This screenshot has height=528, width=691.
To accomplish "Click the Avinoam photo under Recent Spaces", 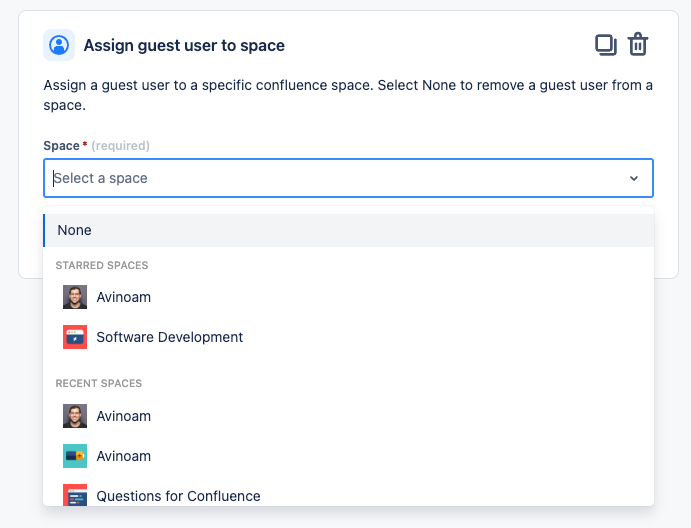I will coord(75,416).
